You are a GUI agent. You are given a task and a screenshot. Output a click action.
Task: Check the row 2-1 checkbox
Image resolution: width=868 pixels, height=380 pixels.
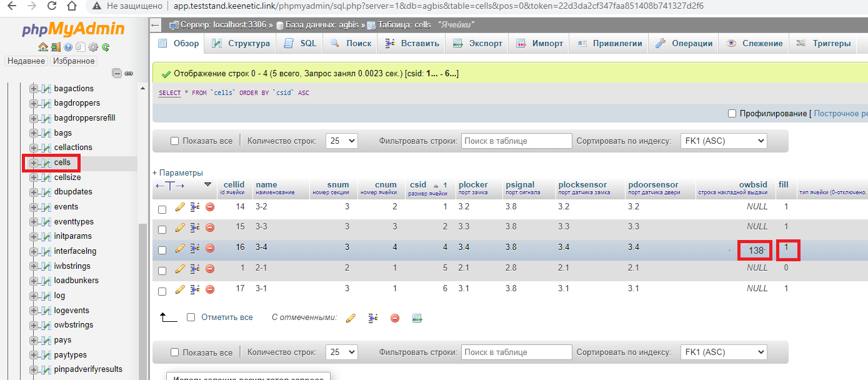point(162,271)
